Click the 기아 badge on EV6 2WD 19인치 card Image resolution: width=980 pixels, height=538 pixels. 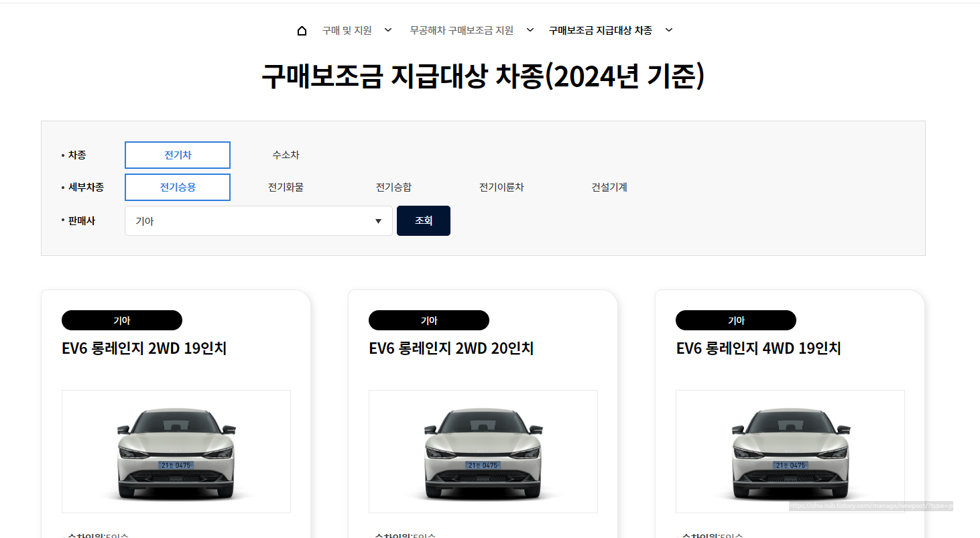coord(122,320)
